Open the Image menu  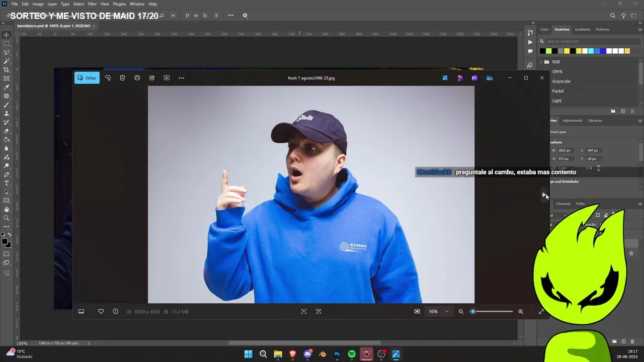click(38, 4)
